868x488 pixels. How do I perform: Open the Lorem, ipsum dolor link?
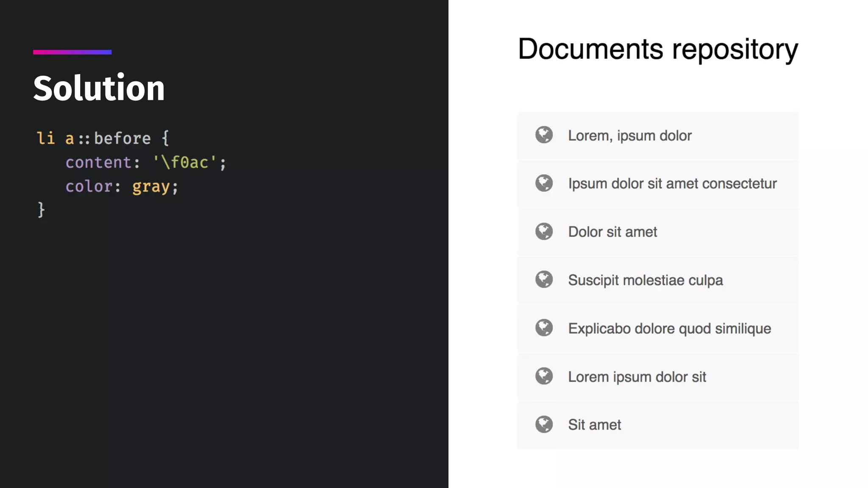click(630, 136)
